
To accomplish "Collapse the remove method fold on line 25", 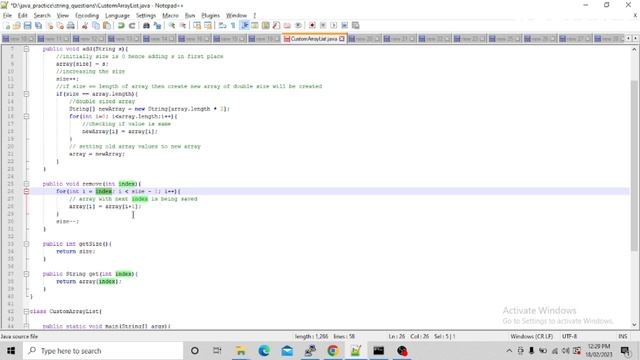I will coord(26,184).
